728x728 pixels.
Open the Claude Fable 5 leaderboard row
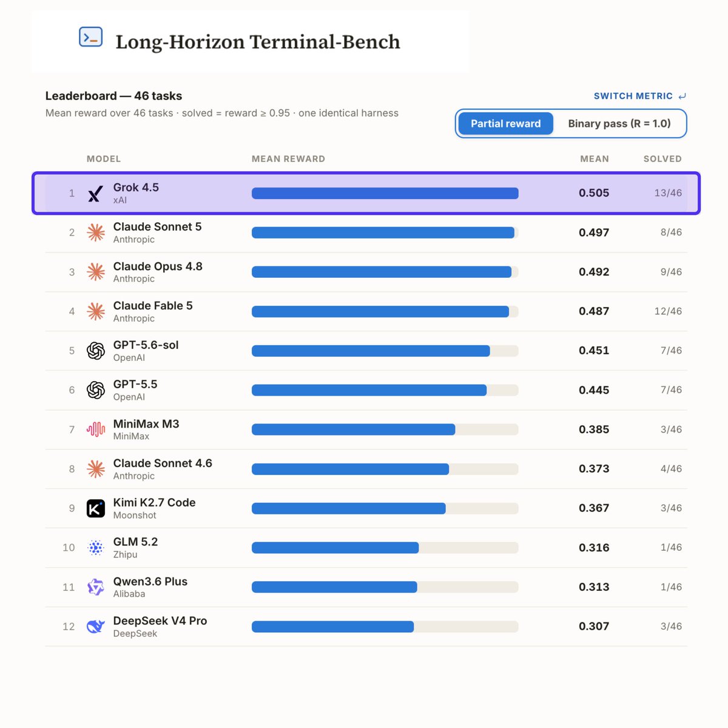coord(366,311)
